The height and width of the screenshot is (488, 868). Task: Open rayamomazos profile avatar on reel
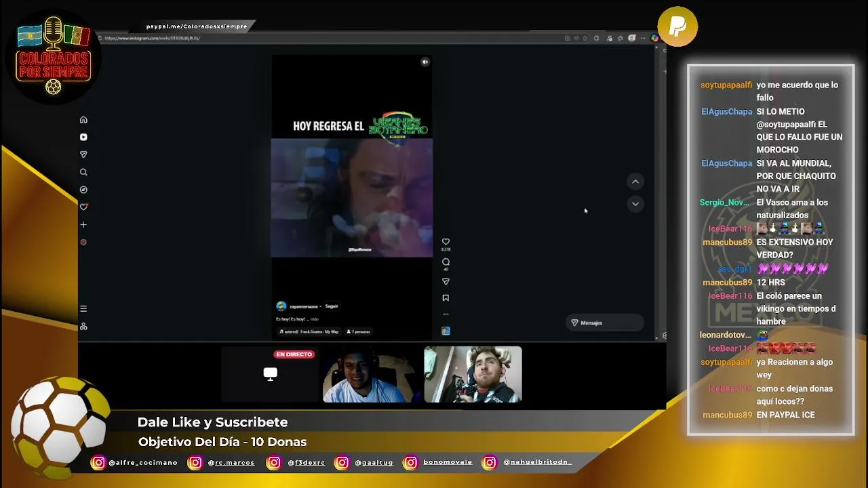(x=281, y=306)
